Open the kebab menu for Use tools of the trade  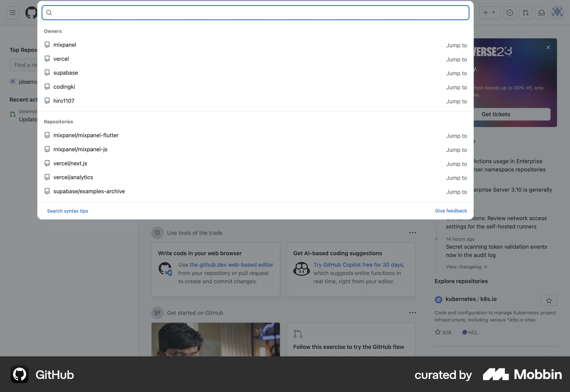(412, 233)
